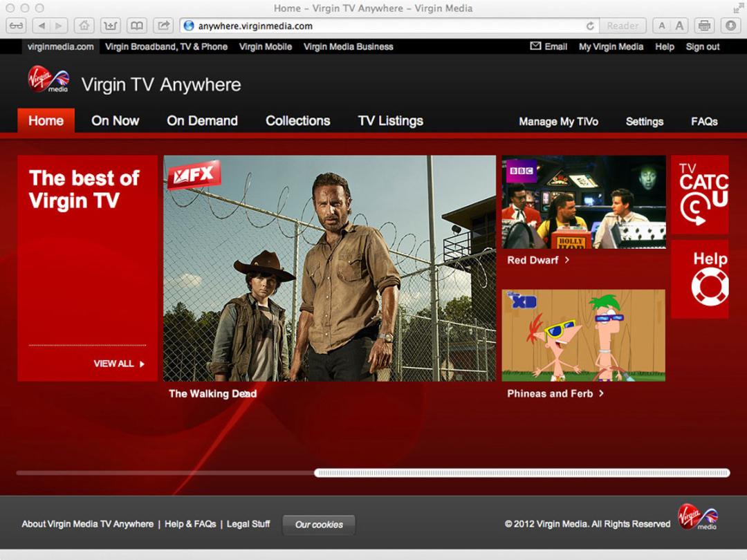Image resolution: width=747 pixels, height=560 pixels.
Task: Expand View All in the best of Virgin TV
Action: [119, 364]
